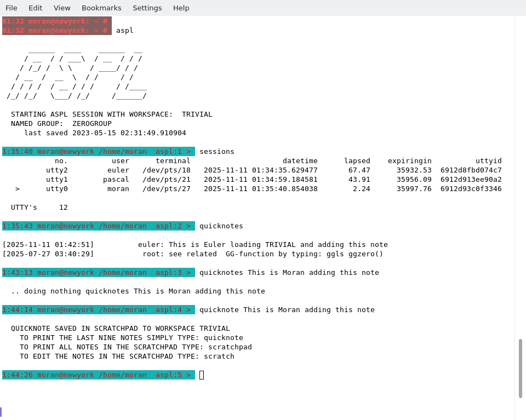Click the 'QUICKNOTE SAVED IN SCRATCHPAD' message

(x=120, y=329)
